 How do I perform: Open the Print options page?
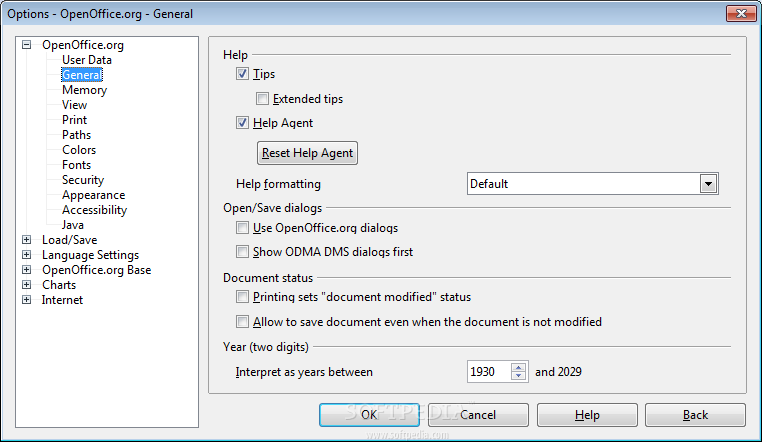click(74, 120)
